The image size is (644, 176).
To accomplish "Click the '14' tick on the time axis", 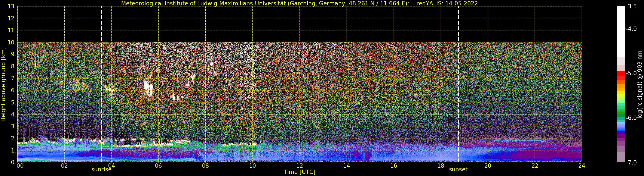I will click(347, 166).
